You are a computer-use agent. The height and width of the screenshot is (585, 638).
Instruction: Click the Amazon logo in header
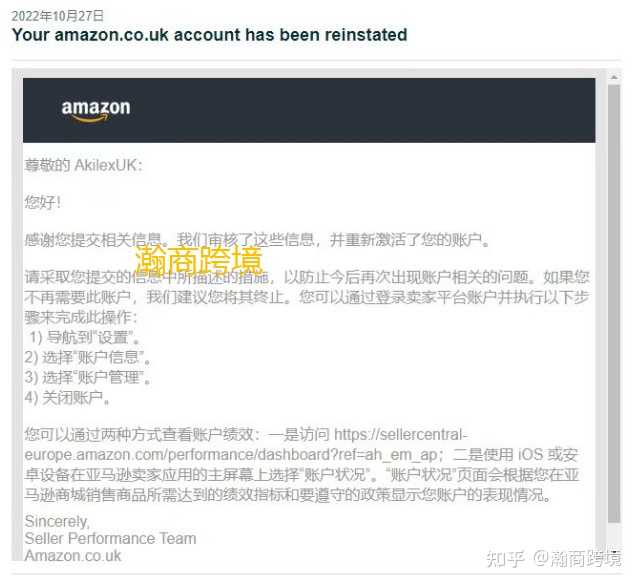click(x=96, y=110)
